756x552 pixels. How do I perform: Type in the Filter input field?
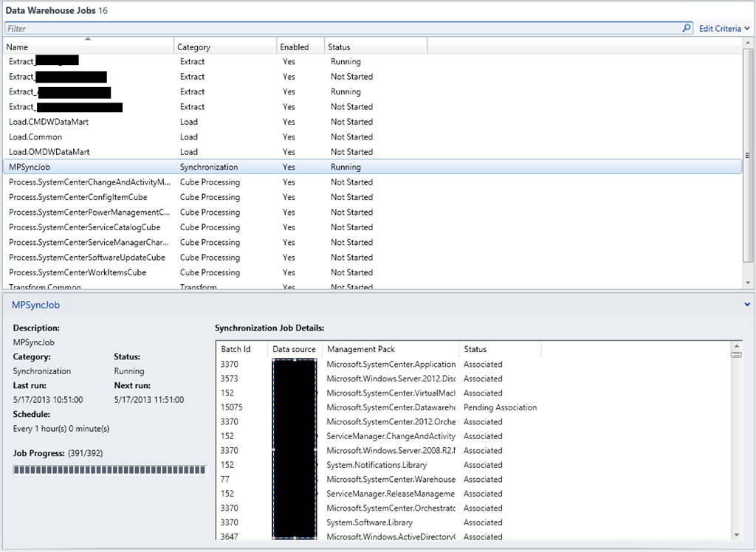[340, 29]
